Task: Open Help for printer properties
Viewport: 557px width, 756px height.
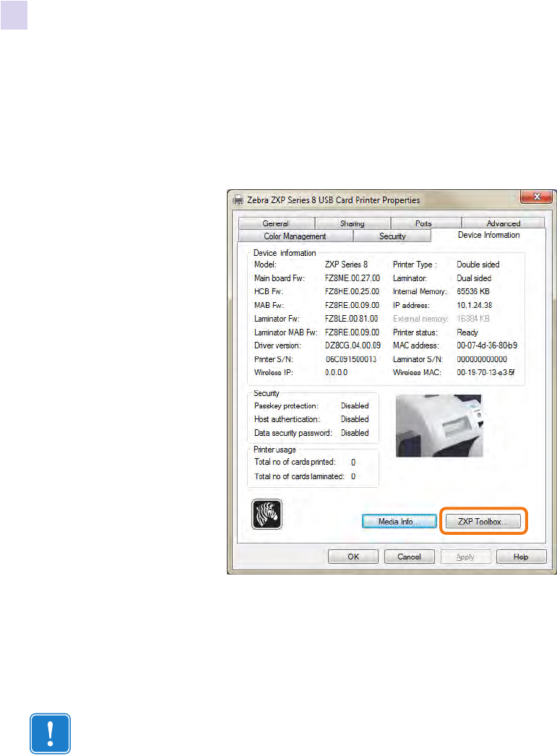Action: coord(521,557)
